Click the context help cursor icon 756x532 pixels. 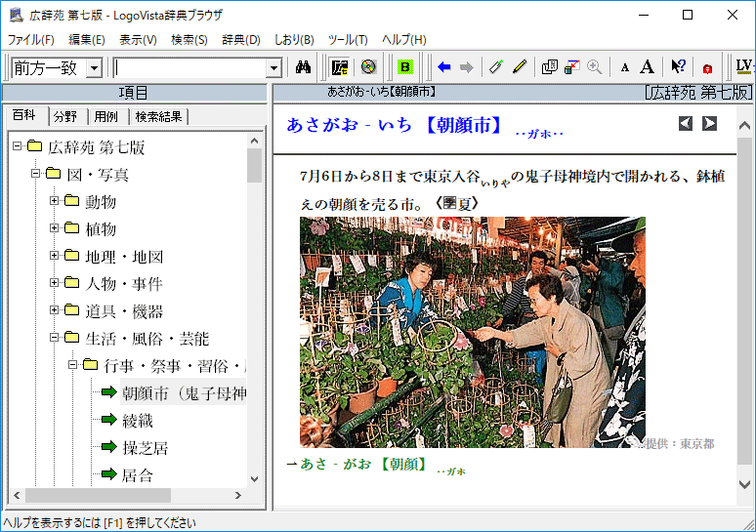click(678, 67)
